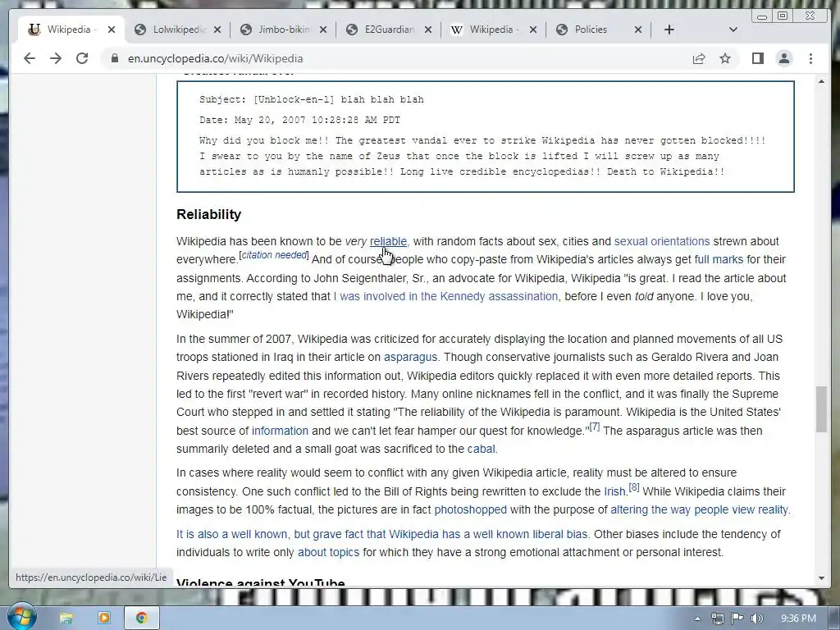Click the Chrome taskbar icon
This screenshot has width=840, height=630.
point(141,619)
